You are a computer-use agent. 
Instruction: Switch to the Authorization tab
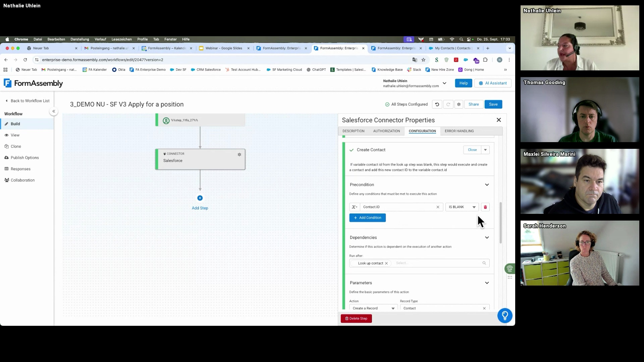pos(386,131)
